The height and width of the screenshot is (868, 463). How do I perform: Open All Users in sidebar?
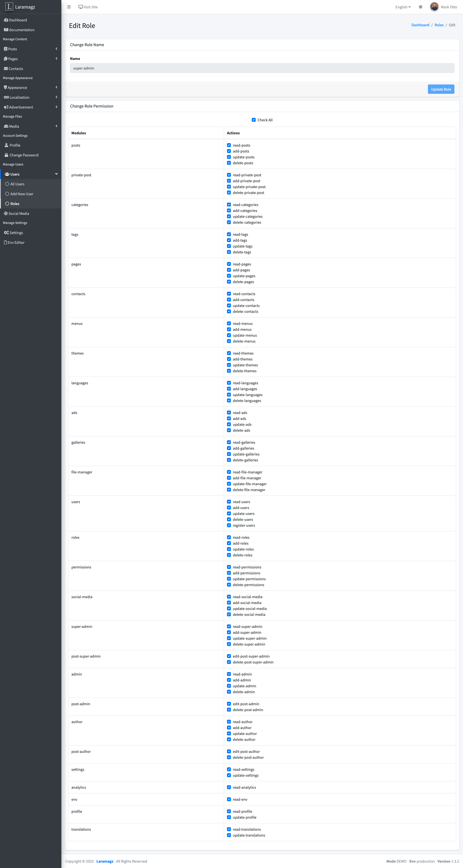click(17, 184)
